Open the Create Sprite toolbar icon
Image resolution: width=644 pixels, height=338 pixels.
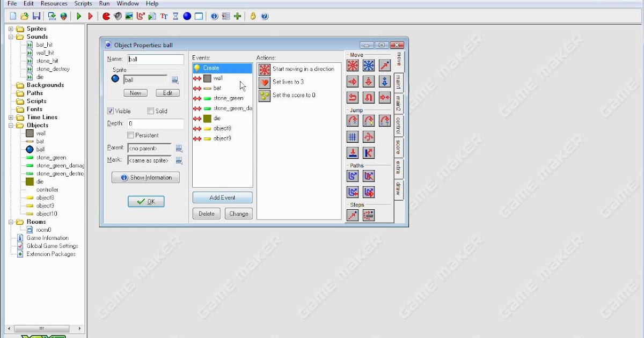coord(106,16)
